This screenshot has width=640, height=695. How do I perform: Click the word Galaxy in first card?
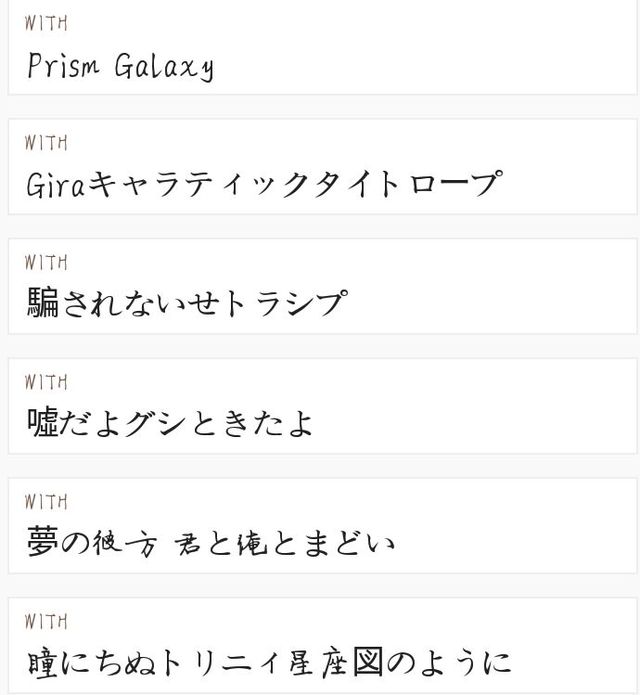click(164, 67)
